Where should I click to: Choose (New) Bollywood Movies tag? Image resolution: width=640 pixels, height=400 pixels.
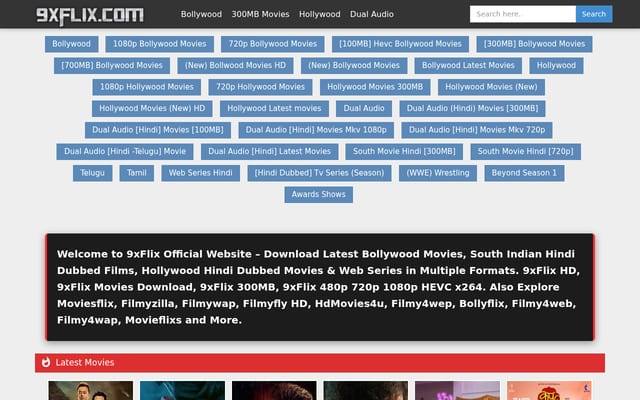[354, 66]
